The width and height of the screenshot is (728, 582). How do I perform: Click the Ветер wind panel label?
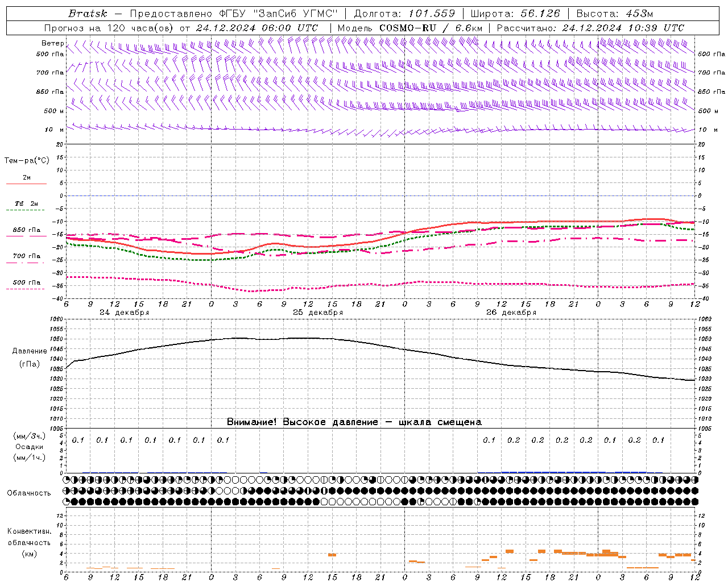click(x=53, y=43)
